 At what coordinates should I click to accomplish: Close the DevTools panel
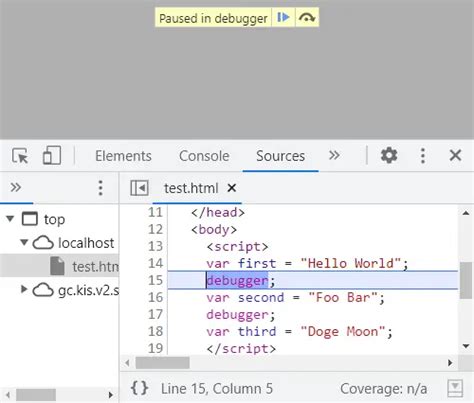coord(455,155)
